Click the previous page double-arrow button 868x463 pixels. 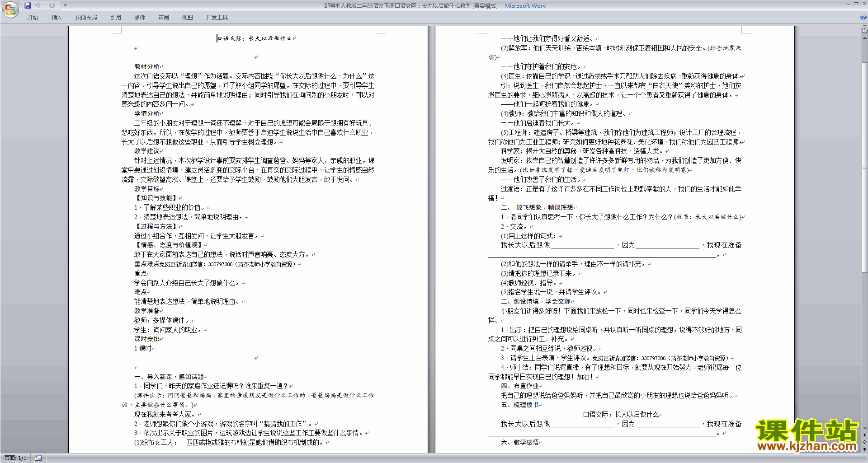tap(864, 435)
